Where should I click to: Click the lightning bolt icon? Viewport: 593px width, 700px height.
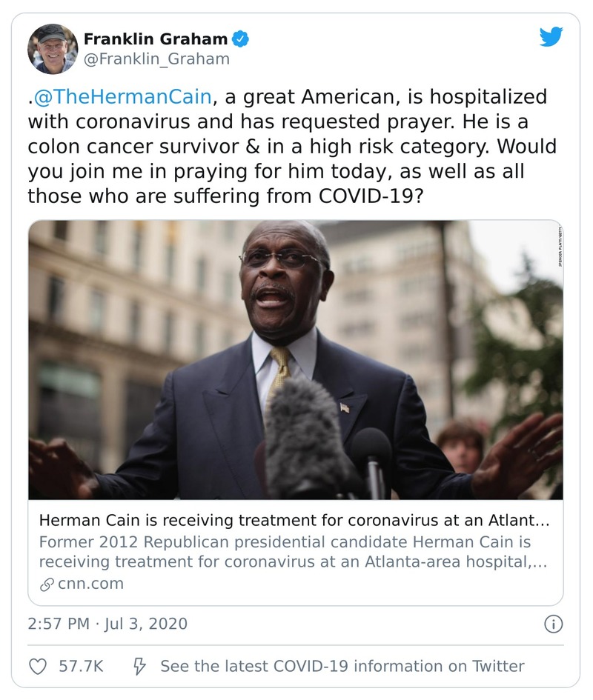tap(139, 666)
